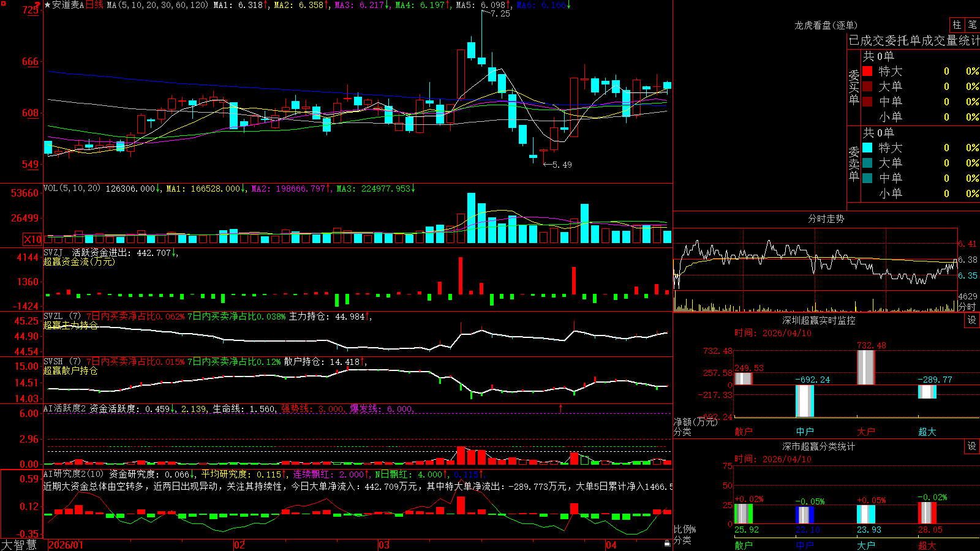
Task: Click the 分时走势 panel title
Action: tap(826, 219)
